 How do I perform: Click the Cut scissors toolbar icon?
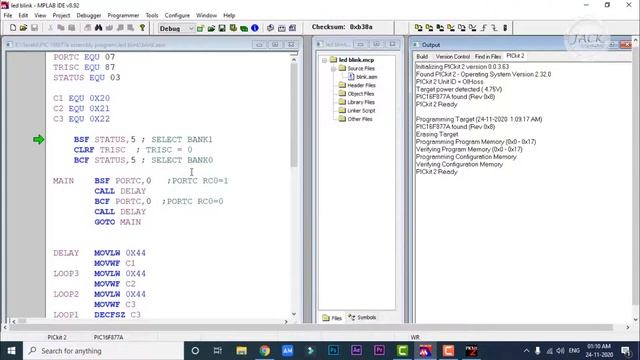50,28
